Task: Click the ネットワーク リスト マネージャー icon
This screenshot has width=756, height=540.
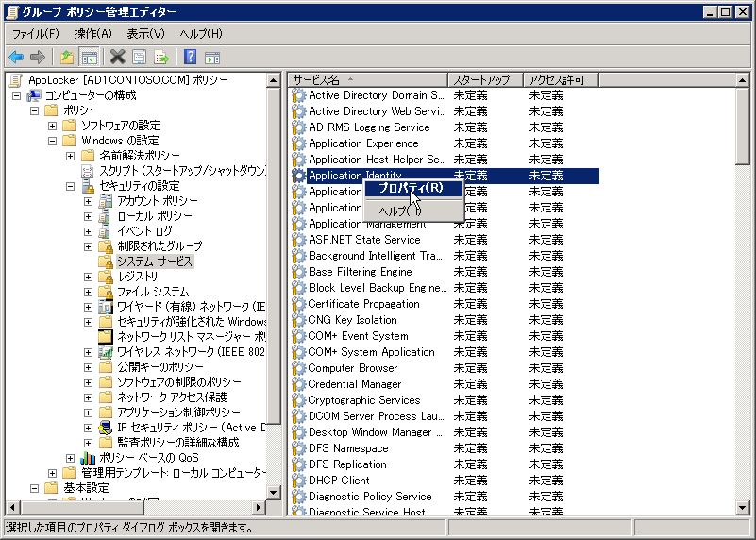Action: (x=106, y=337)
